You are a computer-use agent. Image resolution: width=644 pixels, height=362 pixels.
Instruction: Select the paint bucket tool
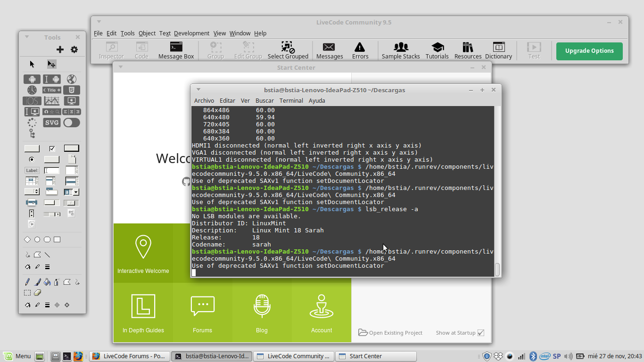pos(47,282)
